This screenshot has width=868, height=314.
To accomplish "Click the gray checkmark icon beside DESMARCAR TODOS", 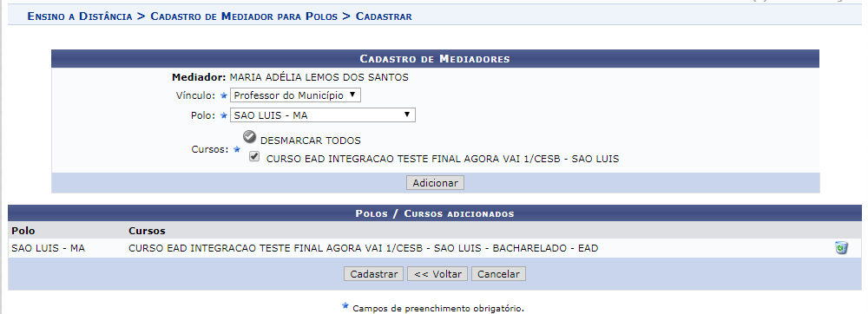I will pos(250,137).
